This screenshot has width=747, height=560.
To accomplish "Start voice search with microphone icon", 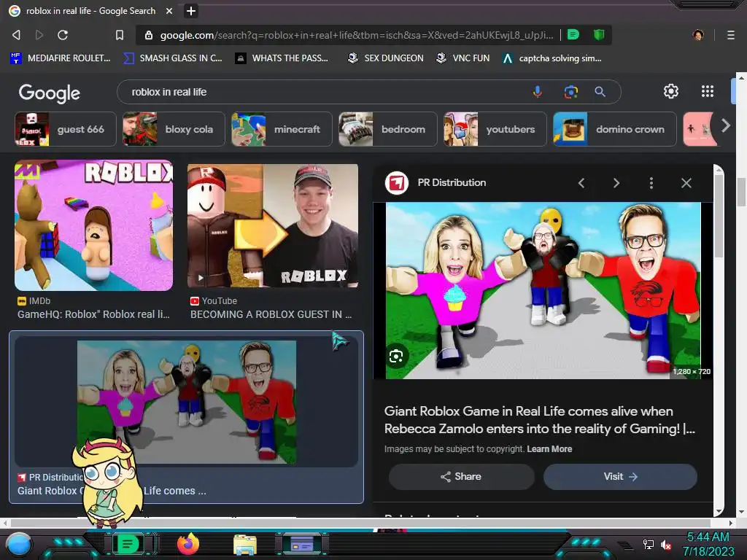I will (x=538, y=91).
